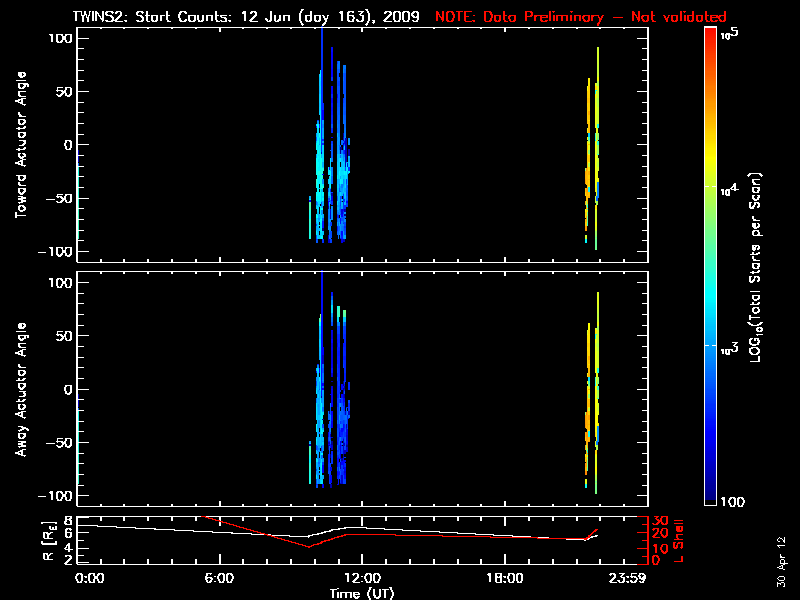The height and width of the screenshot is (600, 800).
Task: Click the Time (UT) axis label
Action: (362, 593)
